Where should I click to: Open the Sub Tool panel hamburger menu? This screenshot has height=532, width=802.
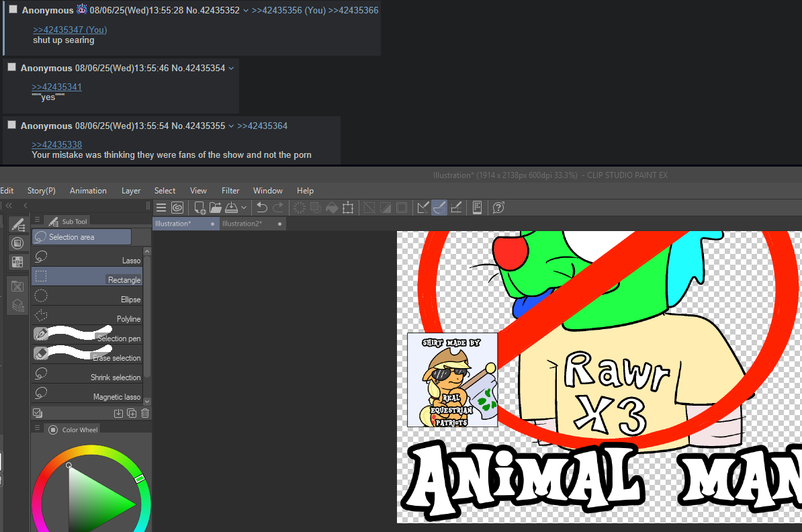click(37, 220)
